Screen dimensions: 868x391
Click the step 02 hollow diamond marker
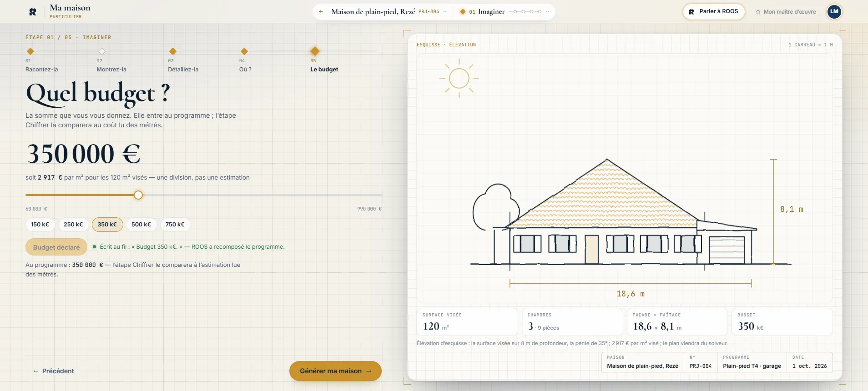coord(102,51)
